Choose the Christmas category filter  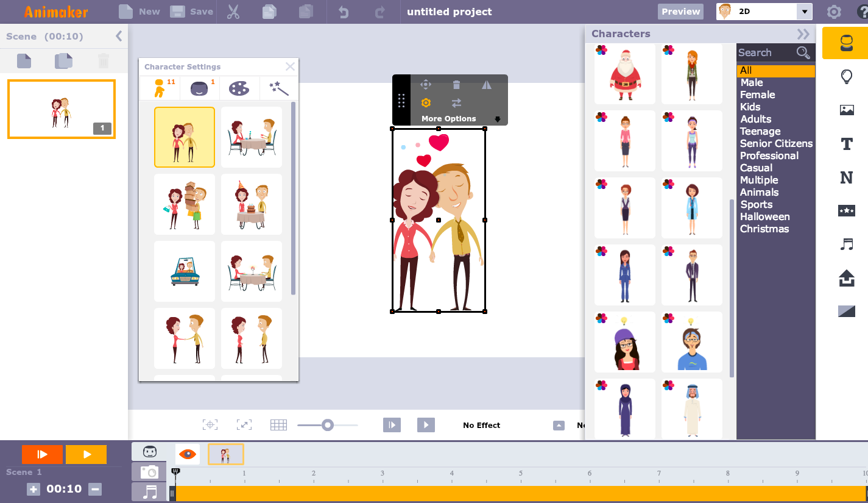coord(764,229)
